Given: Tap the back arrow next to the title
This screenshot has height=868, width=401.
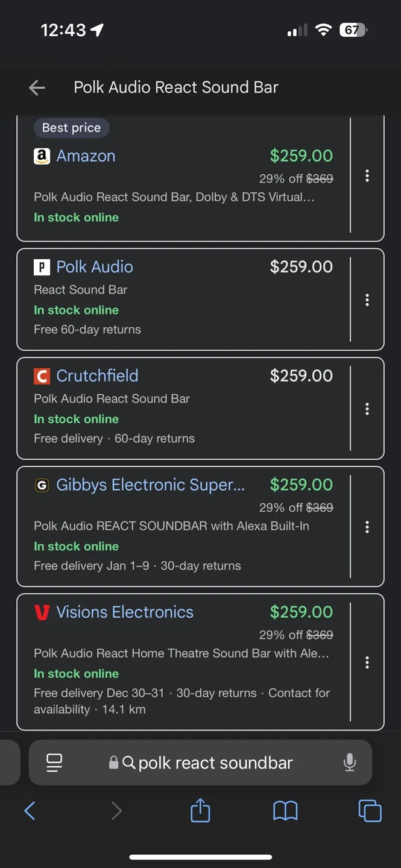Looking at the screenshot, I should 37,87.
